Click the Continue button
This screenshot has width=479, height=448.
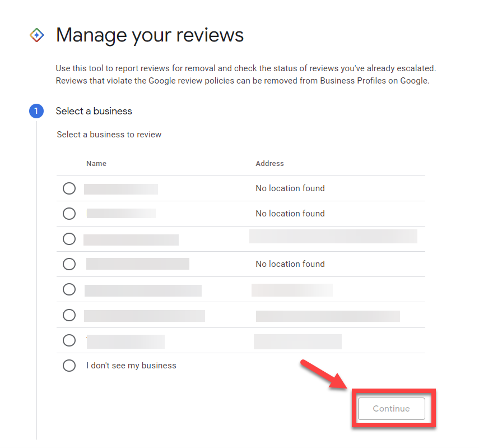click(x=391, y=409)
